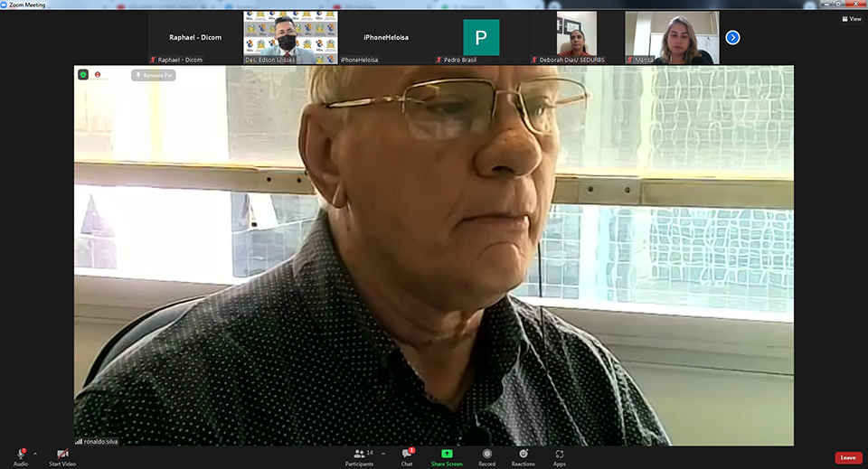Screen dimensions: 868x469
Task: Click the green encryption shield icon
Action: 83,75
